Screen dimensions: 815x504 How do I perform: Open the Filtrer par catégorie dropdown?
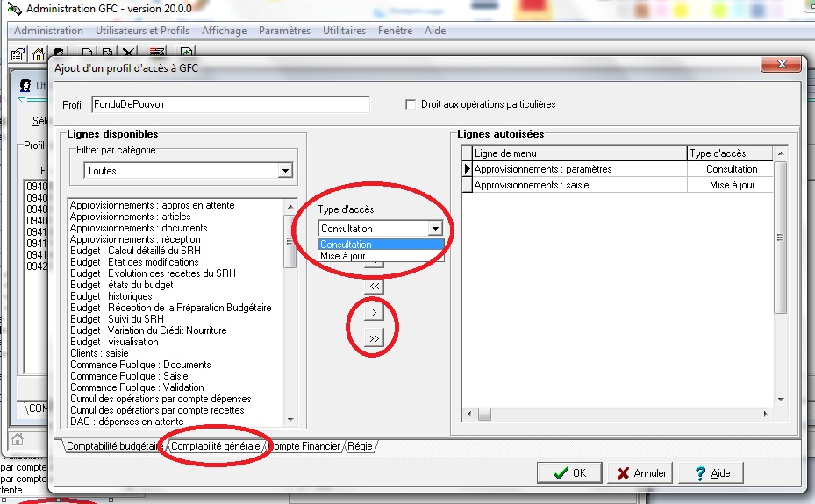pos(284,171)
